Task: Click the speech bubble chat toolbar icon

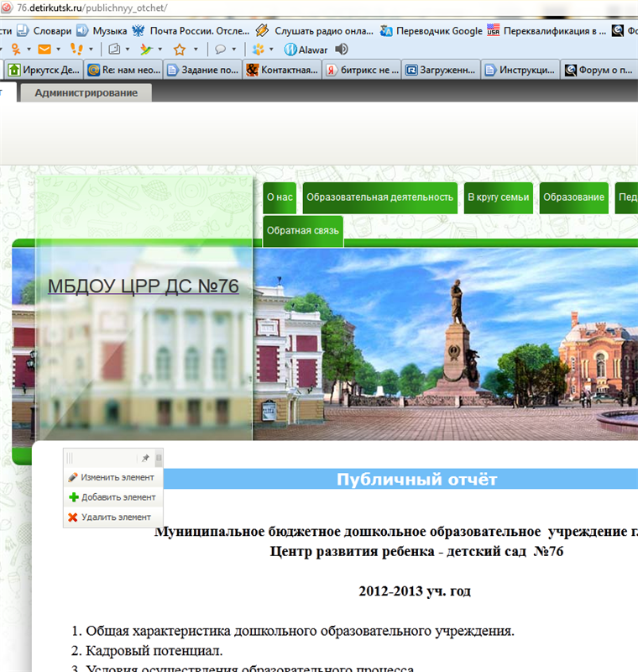Action: 220,50
